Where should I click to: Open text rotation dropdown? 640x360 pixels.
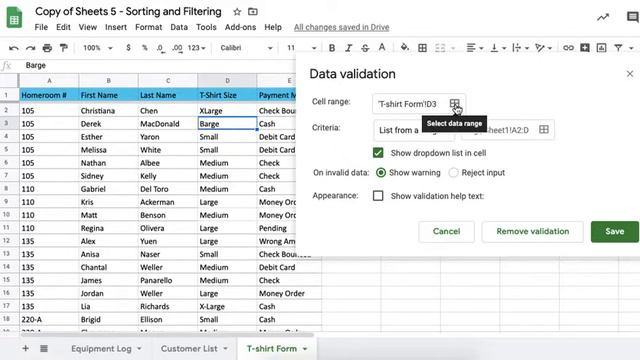(x=544, y=48)
